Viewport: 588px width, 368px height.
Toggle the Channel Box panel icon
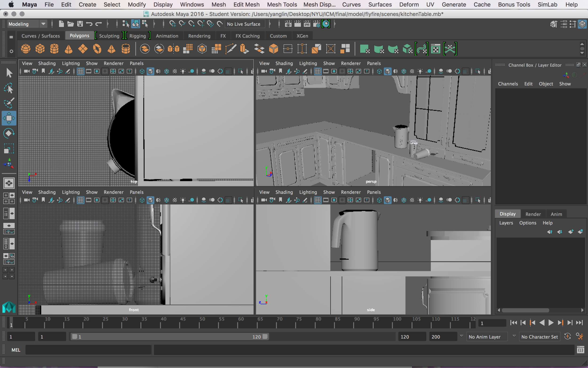tap(582, 24)
